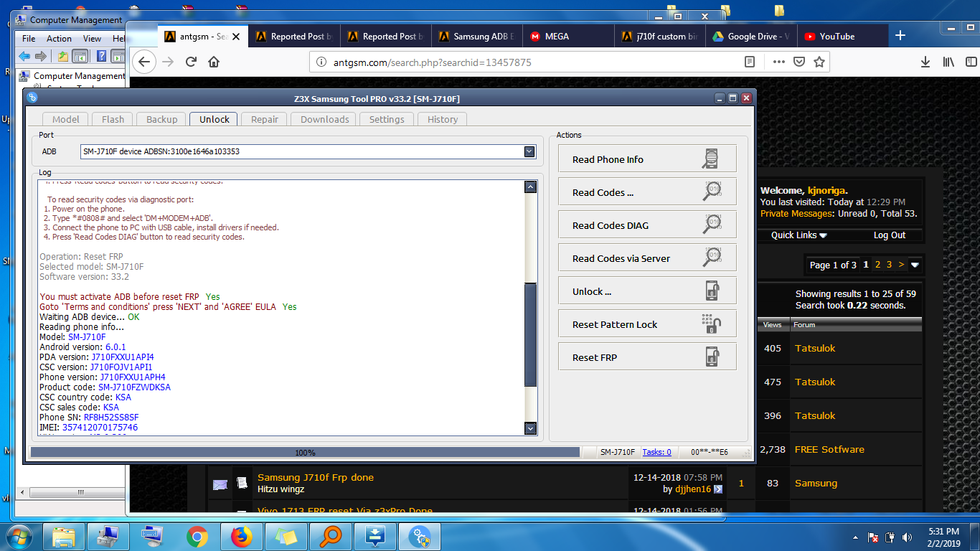This screenshot has height=551, width=980.
Task: Go to search results page 3
Action: coord(889,265)
